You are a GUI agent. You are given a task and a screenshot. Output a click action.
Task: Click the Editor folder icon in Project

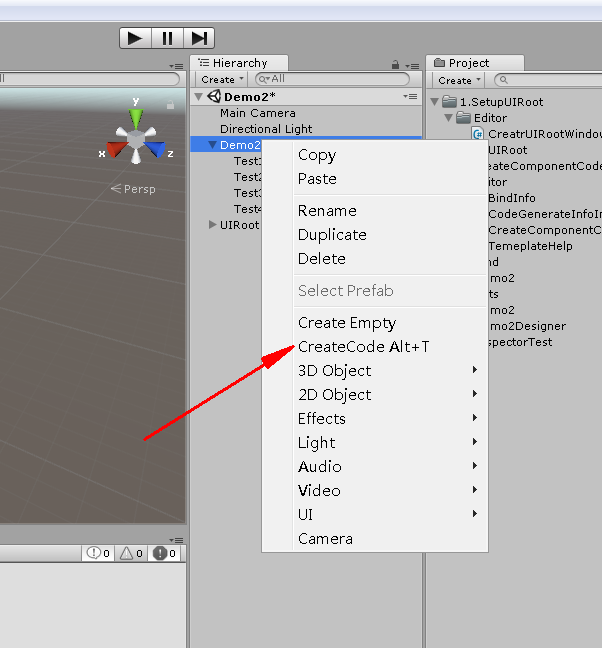point(464,118)
